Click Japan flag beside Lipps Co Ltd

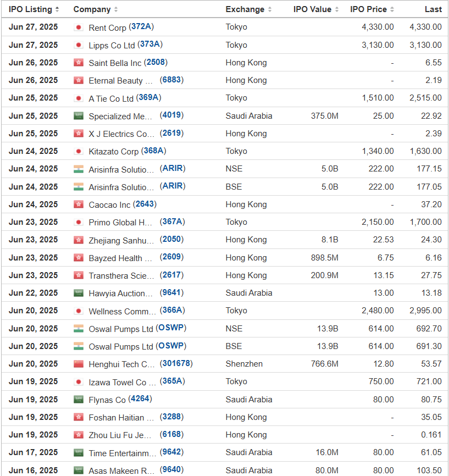point(79,45)
